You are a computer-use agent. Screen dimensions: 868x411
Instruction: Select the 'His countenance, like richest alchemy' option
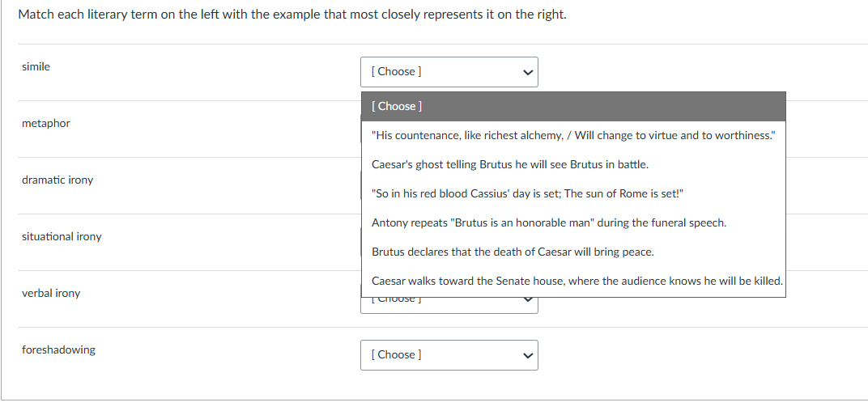point(573,135)
